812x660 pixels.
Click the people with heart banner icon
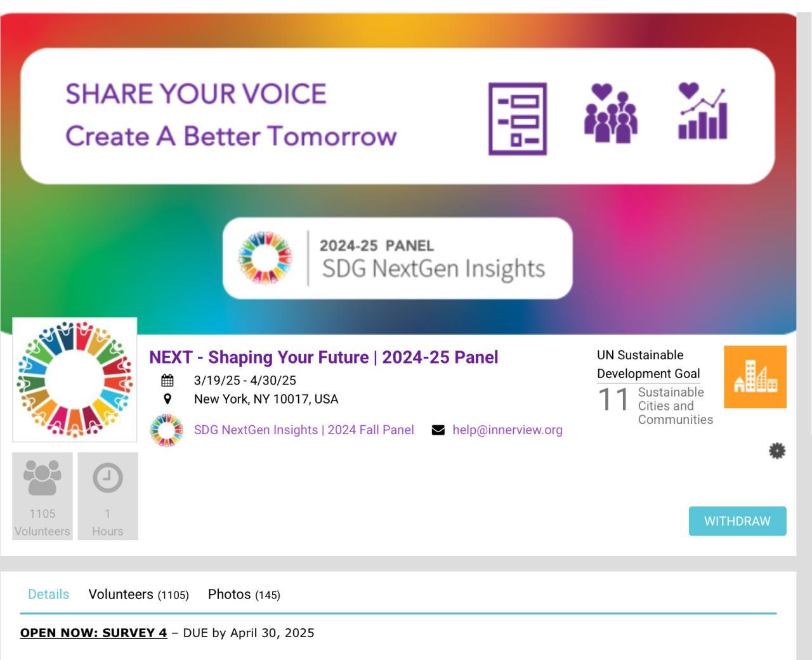[610, 113]
